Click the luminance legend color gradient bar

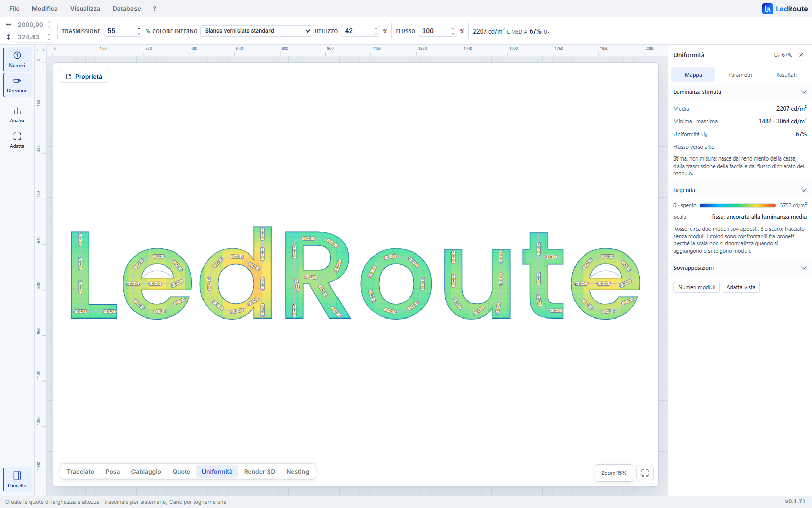[x=738, y=206]
